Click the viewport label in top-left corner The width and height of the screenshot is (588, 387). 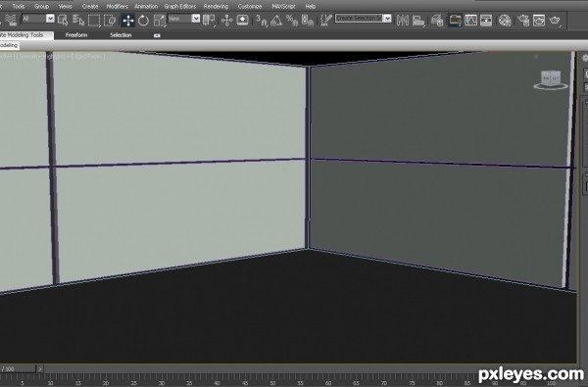click(x=53, y=57)
